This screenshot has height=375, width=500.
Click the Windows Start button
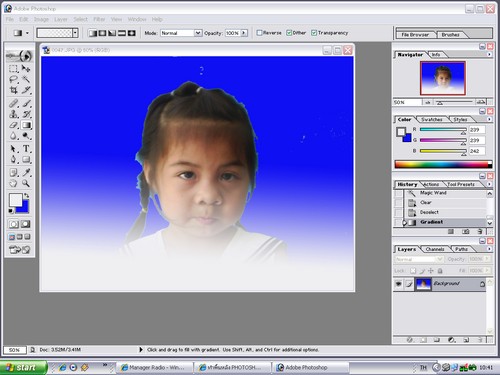tap(23, 367)
